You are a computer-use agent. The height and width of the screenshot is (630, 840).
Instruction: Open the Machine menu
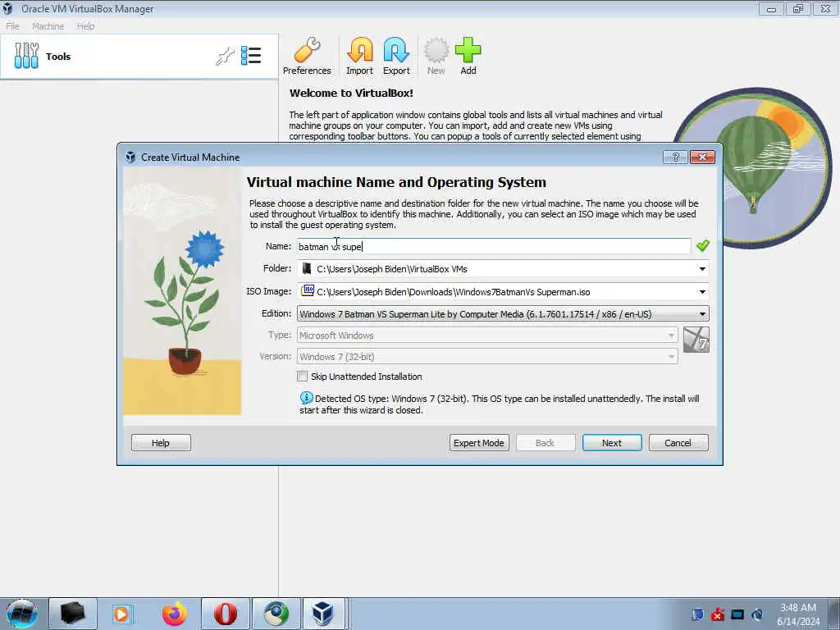(48, 26)
